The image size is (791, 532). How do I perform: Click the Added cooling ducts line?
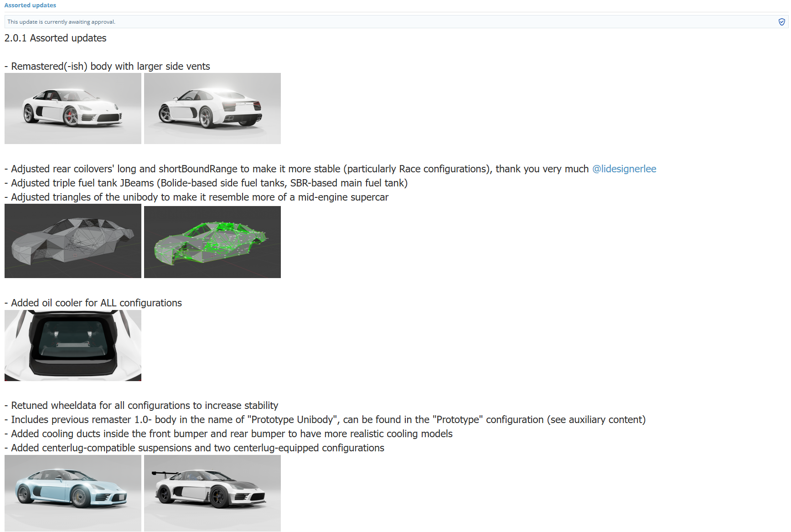(228, 434)
